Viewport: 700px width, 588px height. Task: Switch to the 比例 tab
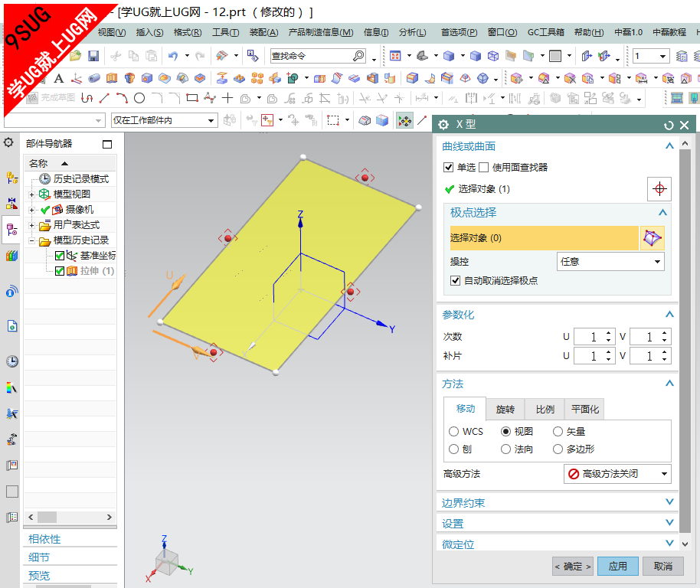tap(545, 409)
